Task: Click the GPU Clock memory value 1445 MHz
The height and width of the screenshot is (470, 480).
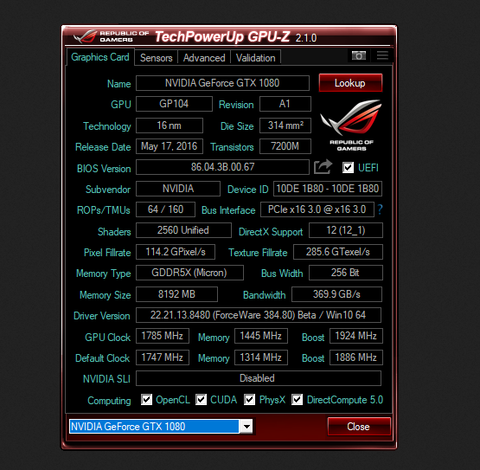Action: point(261,336)
